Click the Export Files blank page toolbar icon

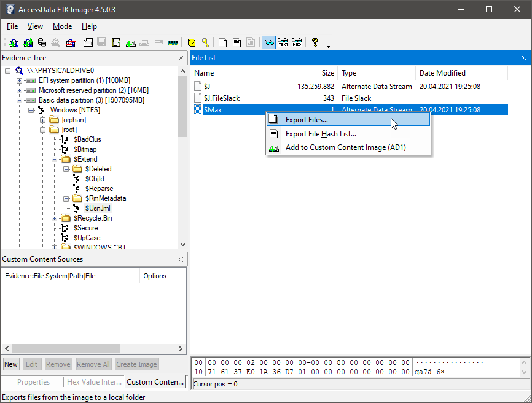point(223,43)
